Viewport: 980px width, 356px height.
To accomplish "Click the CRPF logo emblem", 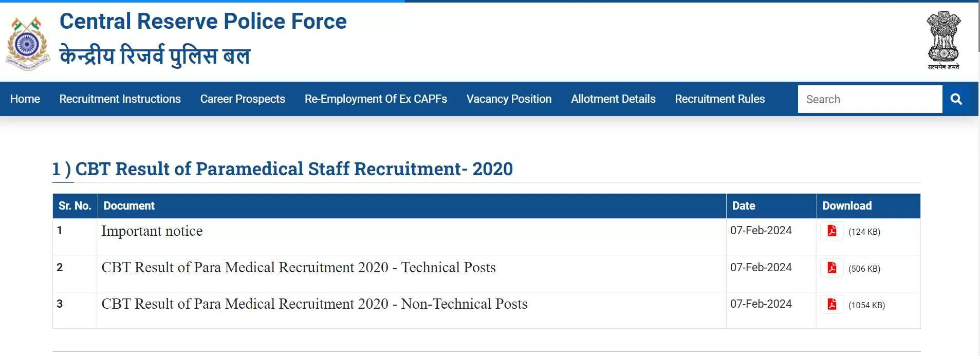I will tap(27, 40).
